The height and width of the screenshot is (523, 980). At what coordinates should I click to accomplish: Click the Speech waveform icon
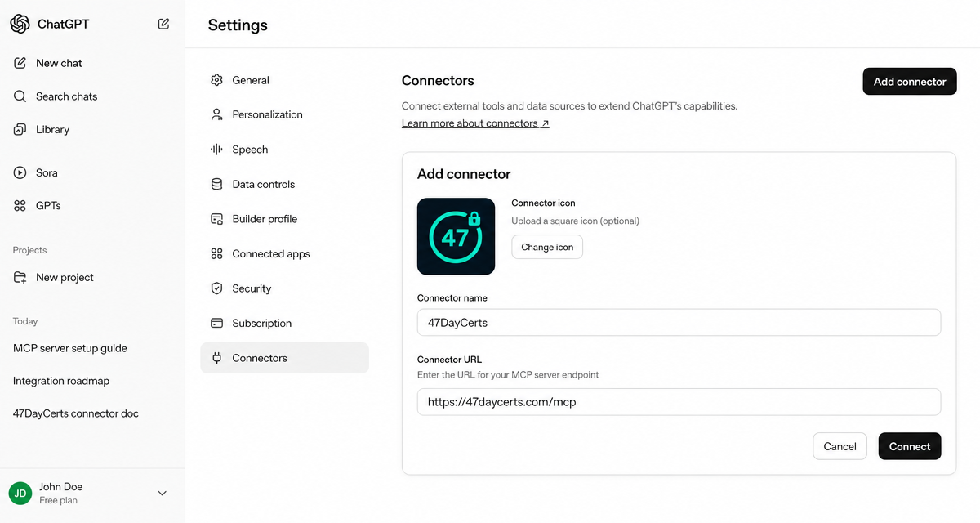pos(216,150)
